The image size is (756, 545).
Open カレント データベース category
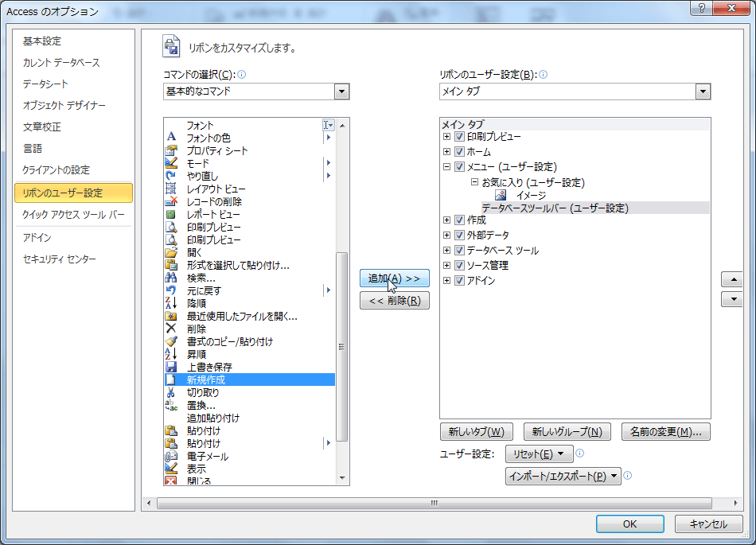pos(73,63)
